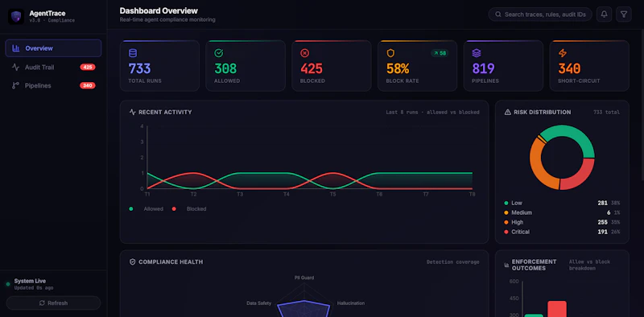
Task: Click the search magnifier icon
Action: (x=497, y=14)
